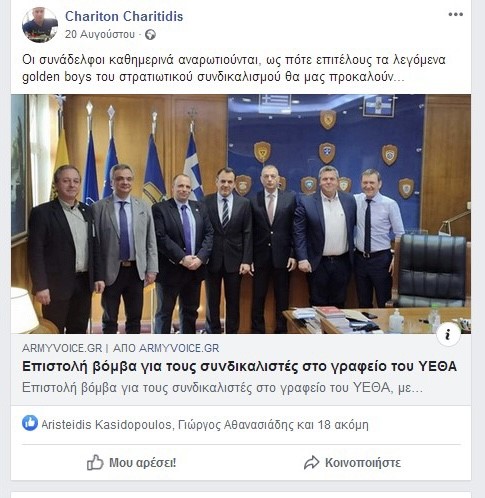
Task: Click the article description snippet text
Action: 222,388
